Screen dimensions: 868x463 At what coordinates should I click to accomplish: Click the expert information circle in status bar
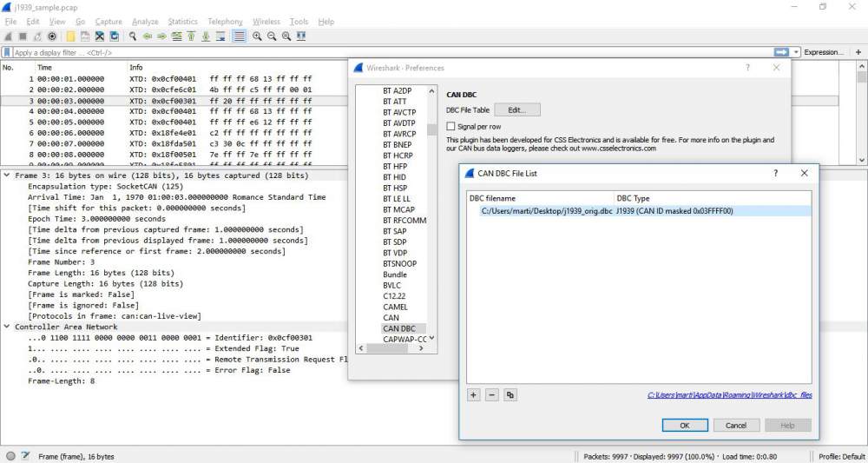point(11,456)
